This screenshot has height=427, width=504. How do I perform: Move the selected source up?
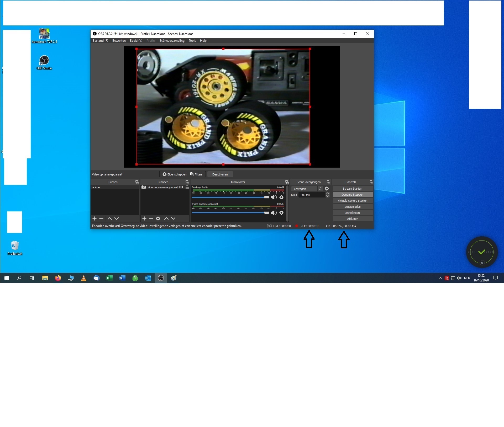[166, 218]
